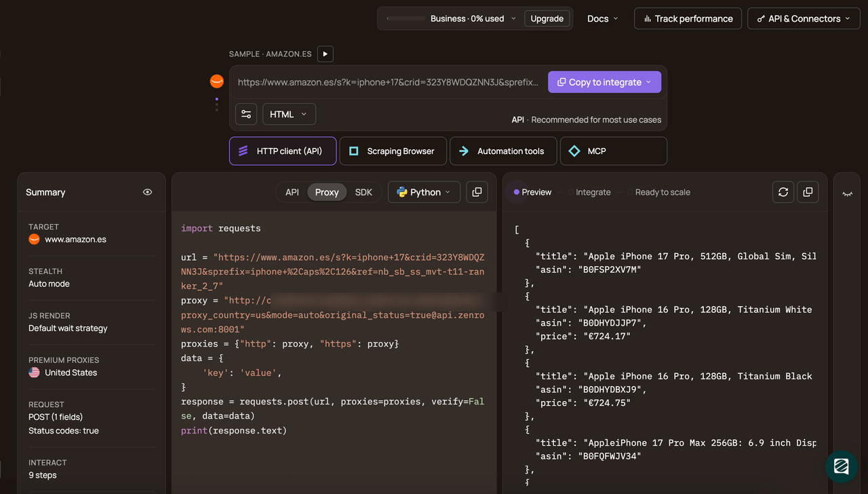868x494 pixels.
Task: Switch to the API code tab
Action: 292,192
